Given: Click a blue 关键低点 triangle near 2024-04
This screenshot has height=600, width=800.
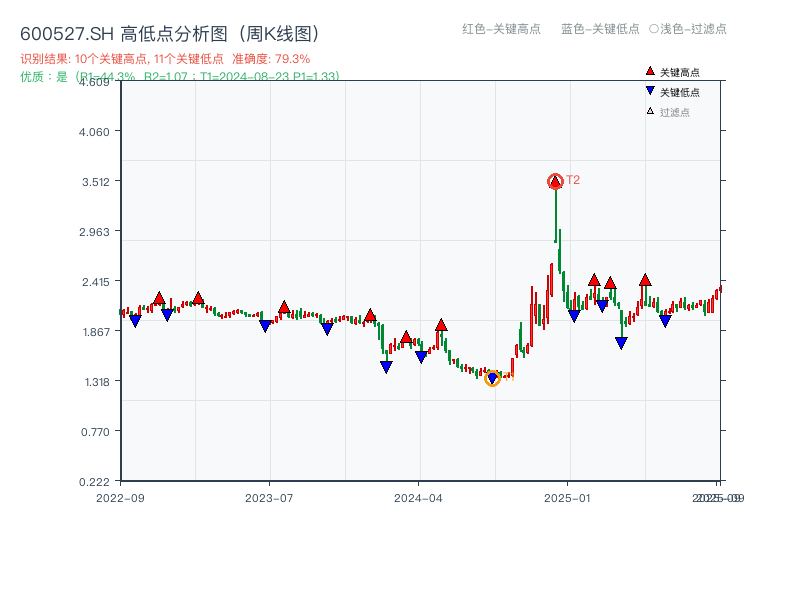Looking at the screenshot, I should [x=421, y=357].
